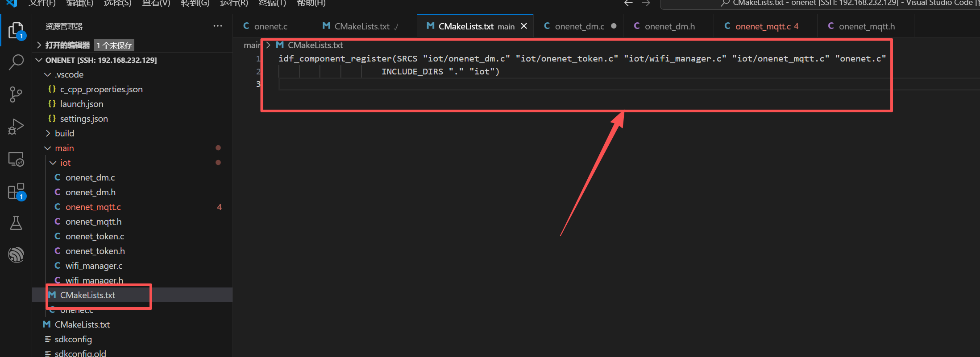This screenshot has height=357, width=980.
Task: Click the file icon of sdkconfig
Action: click(x=48, y=339)
